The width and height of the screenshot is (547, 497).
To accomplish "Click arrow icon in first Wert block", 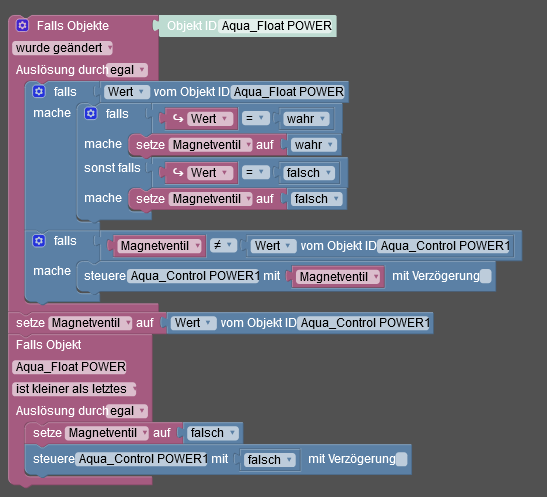I will (x=178, y=119).
